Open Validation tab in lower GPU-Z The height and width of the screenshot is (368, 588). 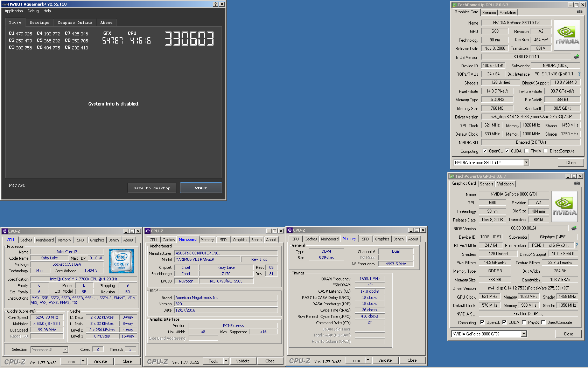coord(505,184)
